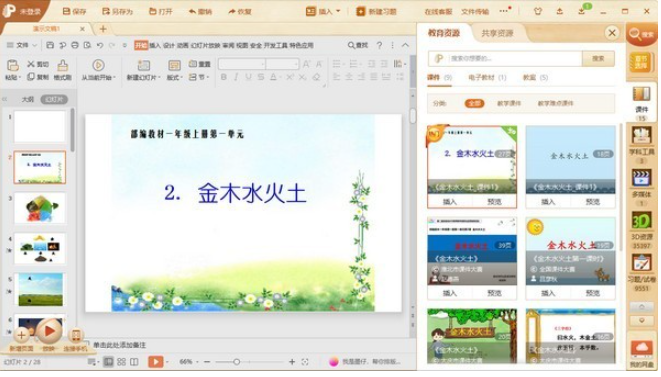
Task: Switch to the 共享资源 tab
Action: [497, 33]
